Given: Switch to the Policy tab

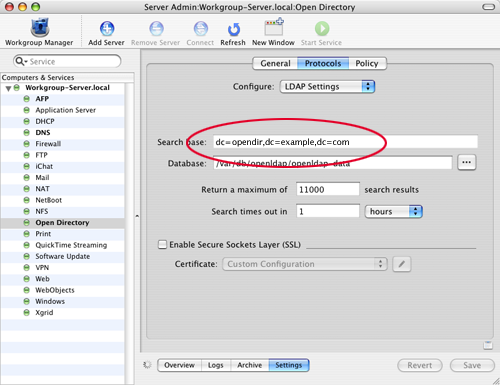Looking at the screenshot, I should pyautogui.click(x=367, y=63).
